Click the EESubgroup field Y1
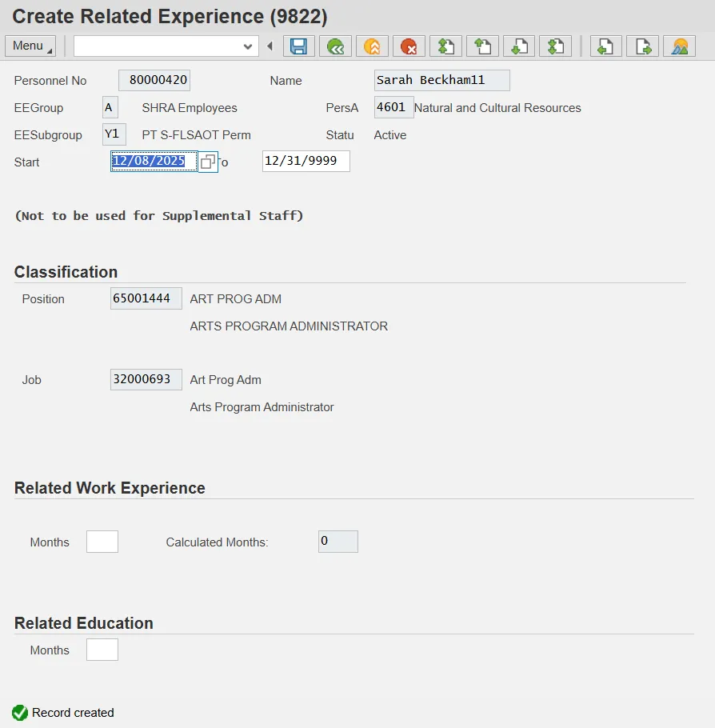 pos(114,134)
